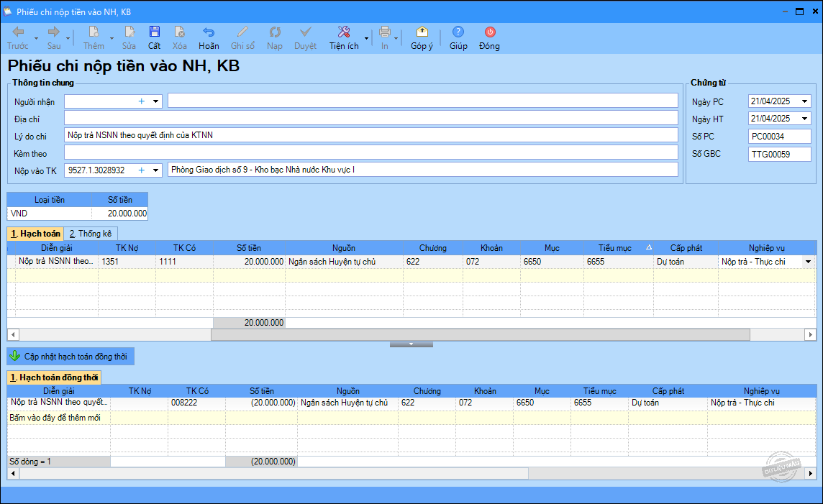
Task: Maximize the Phiếu chi window
Action: (x=799, y=12)
